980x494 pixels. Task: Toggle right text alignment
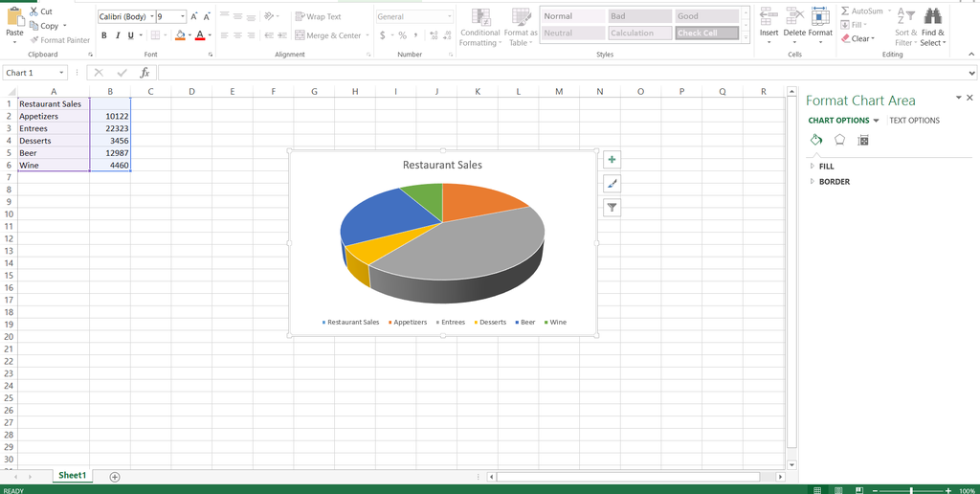[251, 35]
